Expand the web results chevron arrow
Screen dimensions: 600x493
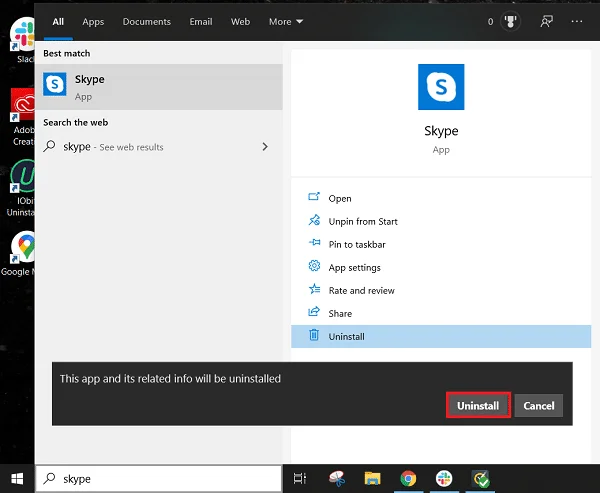pyautogui.click(x=265, y=147)
